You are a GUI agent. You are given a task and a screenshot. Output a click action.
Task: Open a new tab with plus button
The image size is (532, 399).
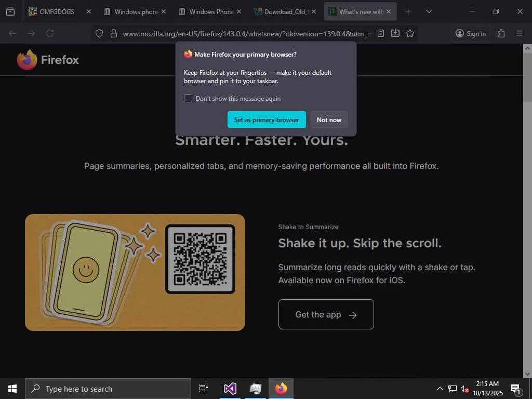click(408, 12)
